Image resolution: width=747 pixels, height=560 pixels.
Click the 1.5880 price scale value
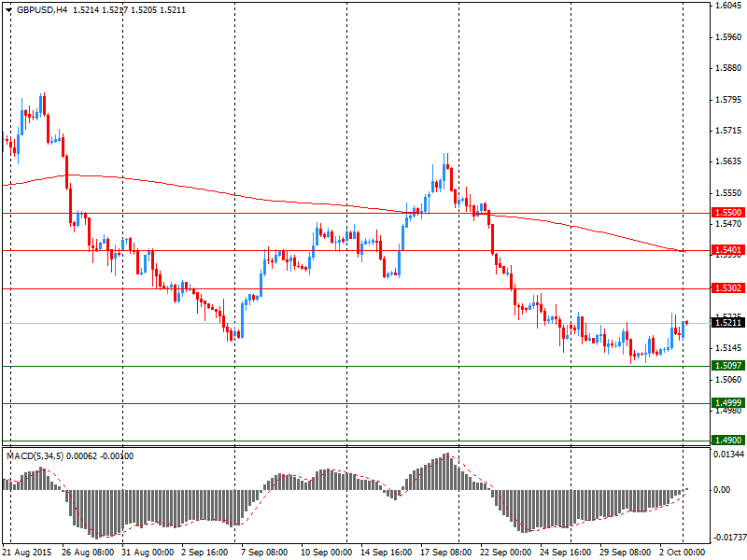(x=729, y=67)
